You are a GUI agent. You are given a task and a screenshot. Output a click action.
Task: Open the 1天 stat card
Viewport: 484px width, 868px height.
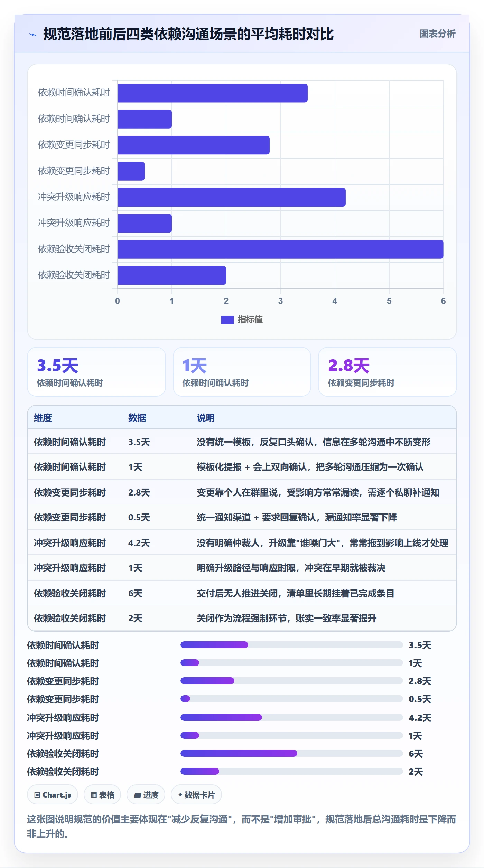[242, 372]
